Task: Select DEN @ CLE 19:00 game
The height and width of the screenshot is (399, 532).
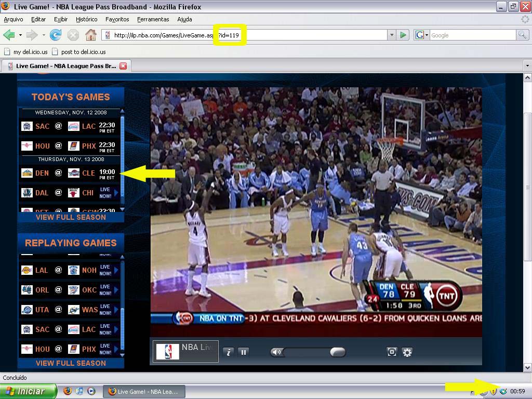Action: point(69,173)
